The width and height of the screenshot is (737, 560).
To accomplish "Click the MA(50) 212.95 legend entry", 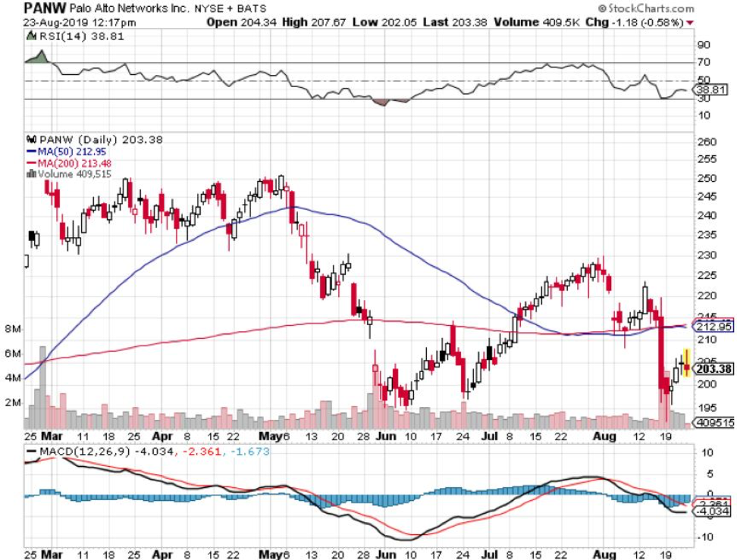I will tap(67, 152).
